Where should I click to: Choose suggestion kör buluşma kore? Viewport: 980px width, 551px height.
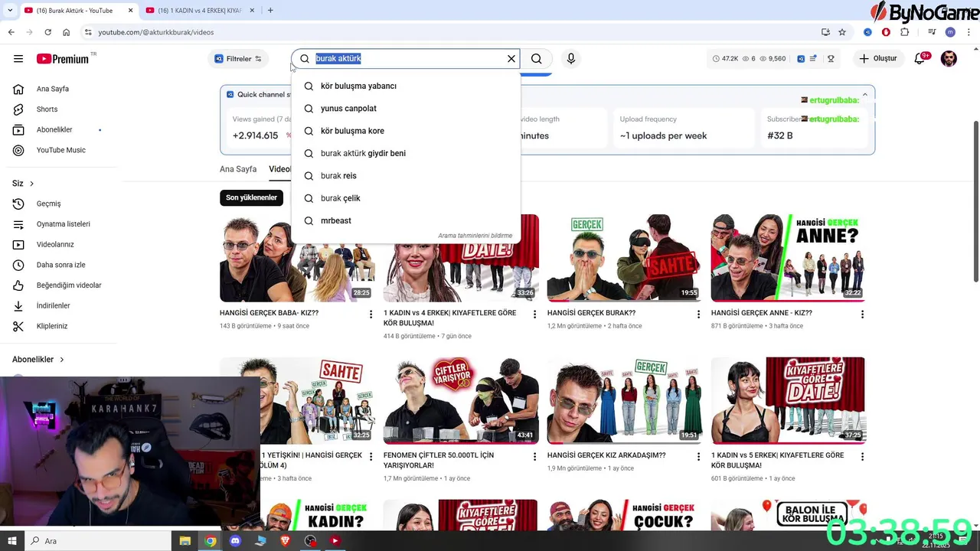click(x=406, y=131)
